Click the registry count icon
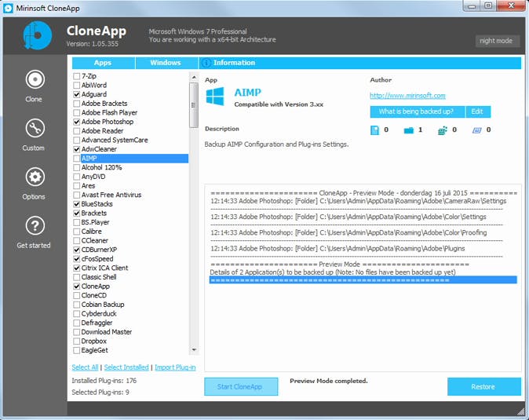The image size is (529, 420). coord(443,130)
